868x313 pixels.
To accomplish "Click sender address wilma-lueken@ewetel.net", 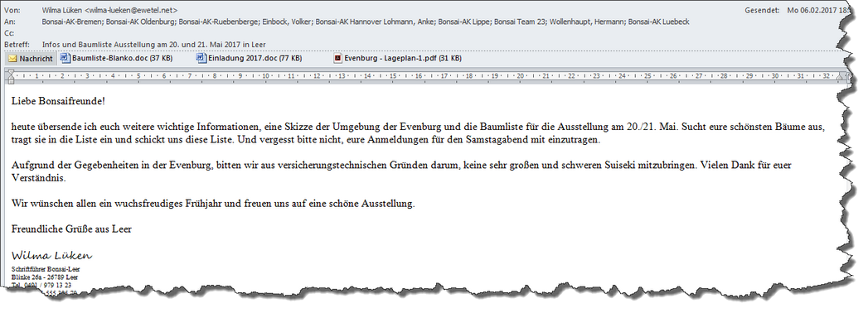I will [x=131, y=10].
